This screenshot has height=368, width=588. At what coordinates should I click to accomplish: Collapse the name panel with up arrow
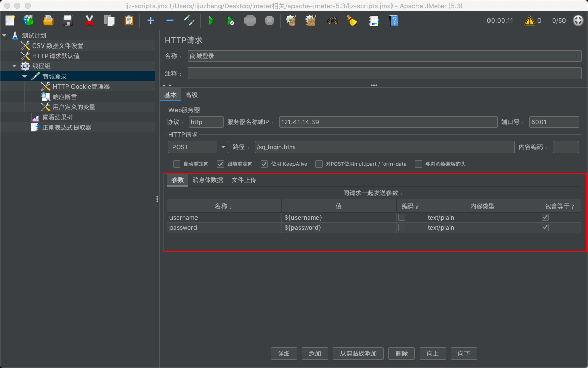164,86
